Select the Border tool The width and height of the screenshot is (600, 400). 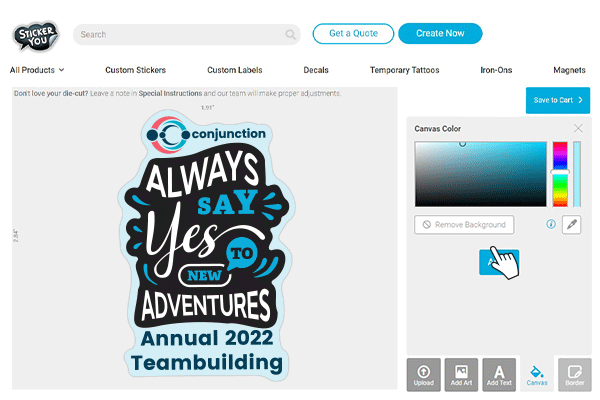(x=575, y=374)
